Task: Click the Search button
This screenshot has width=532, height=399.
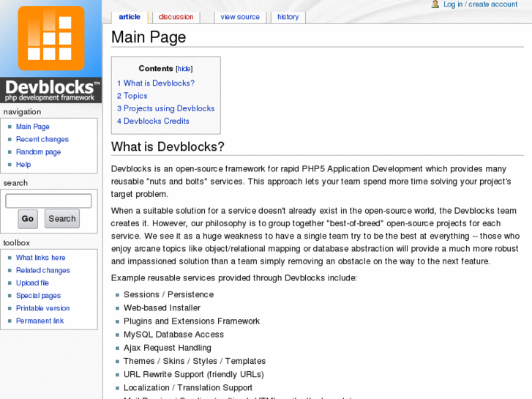Action: click(62, 219)
